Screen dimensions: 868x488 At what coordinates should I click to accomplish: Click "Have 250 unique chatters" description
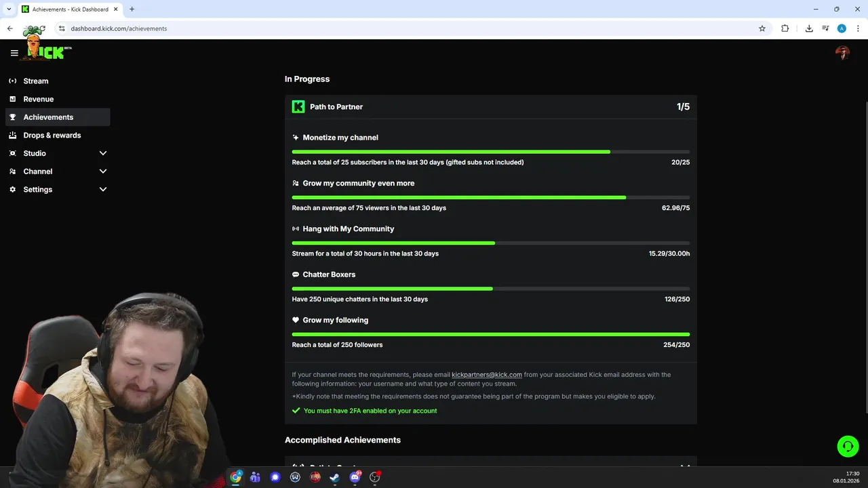(359, 299)
